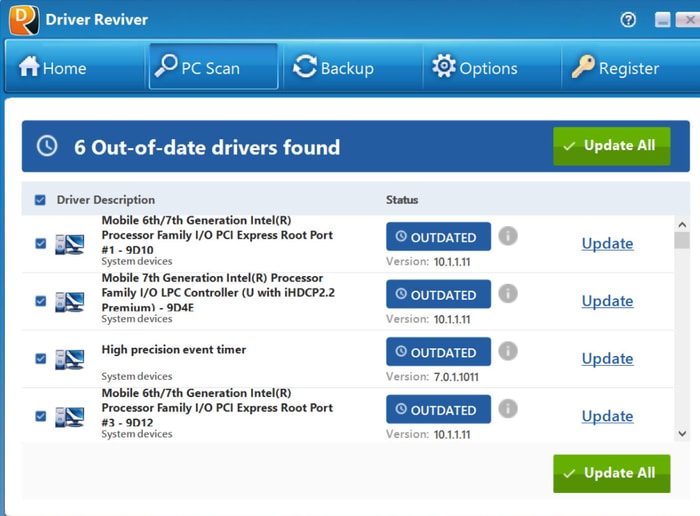Click the Status column header
This screenshot has width=700, height=516.
coord(402,200)
